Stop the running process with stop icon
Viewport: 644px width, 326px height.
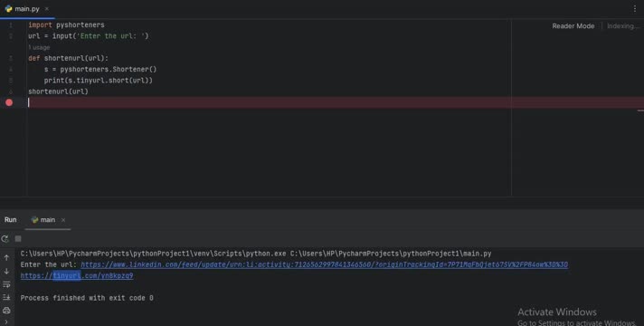18,238
